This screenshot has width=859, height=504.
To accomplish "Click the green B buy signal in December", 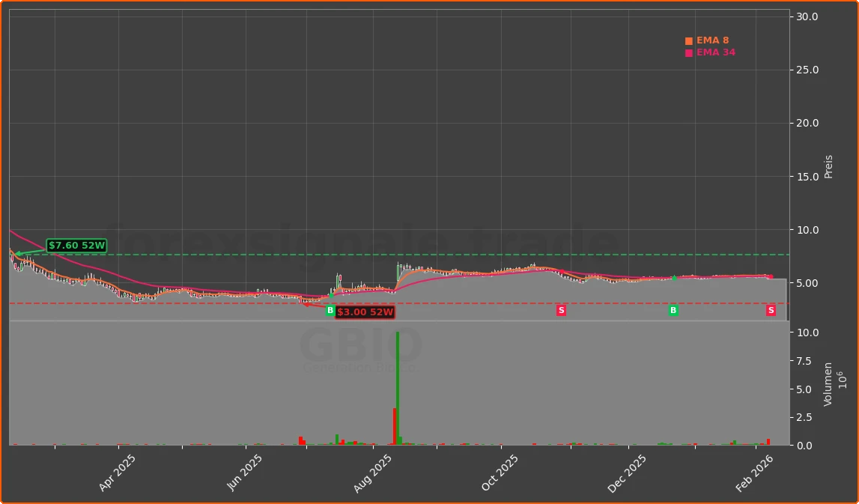I will point(673,310).
